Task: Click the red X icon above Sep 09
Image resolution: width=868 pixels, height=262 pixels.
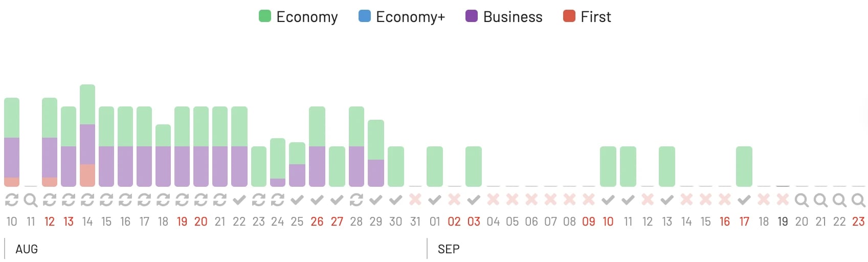Action: point(589,200)
